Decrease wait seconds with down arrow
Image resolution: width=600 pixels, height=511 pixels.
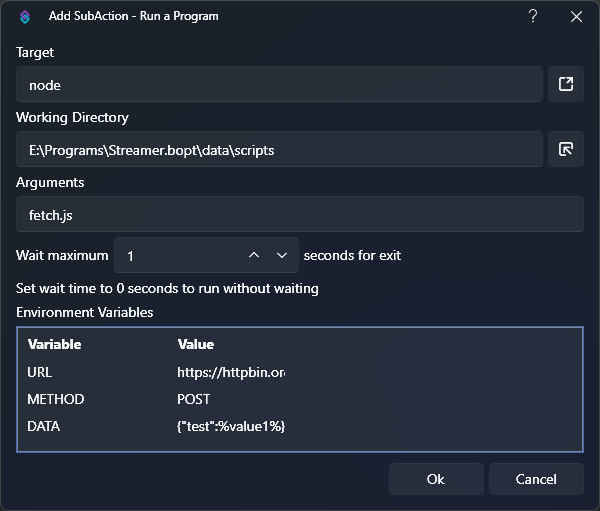point(282,255)
